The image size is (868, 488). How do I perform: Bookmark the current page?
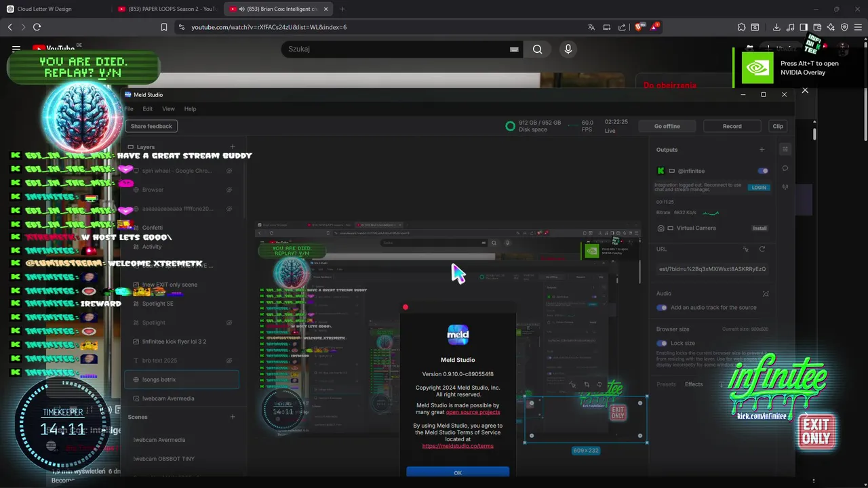click(163, 27)
